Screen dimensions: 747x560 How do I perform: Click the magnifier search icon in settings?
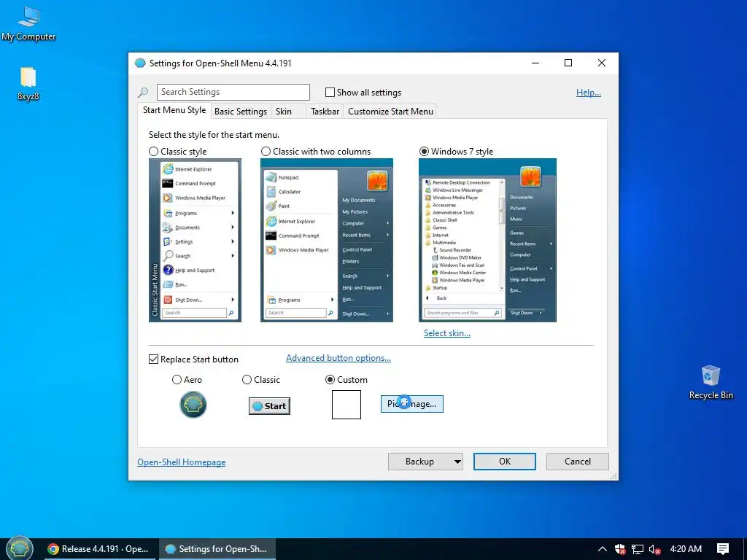(143, 93)
